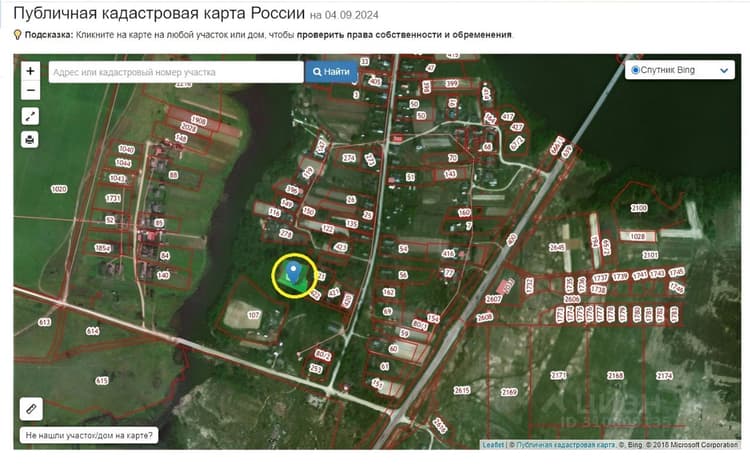The width and height of the screenshot is (750, 472).
Task: Select the Спутник Bing radio button
Action: (635, 70)
